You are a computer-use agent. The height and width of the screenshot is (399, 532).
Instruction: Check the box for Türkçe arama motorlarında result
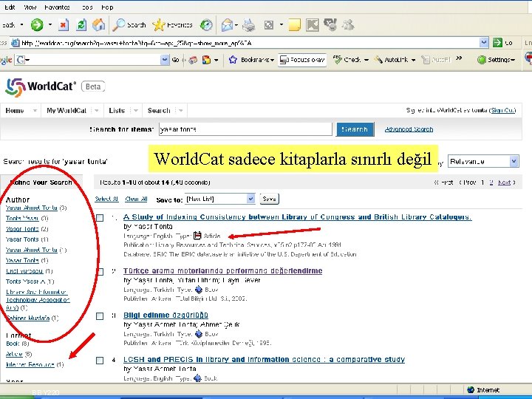point(100,272)
